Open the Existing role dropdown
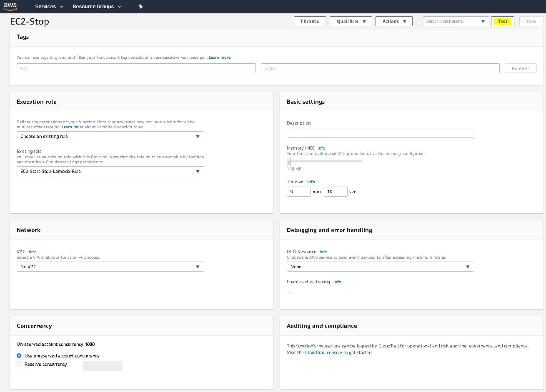The width and height of the screenshot is (546, 392). (110, 171)
